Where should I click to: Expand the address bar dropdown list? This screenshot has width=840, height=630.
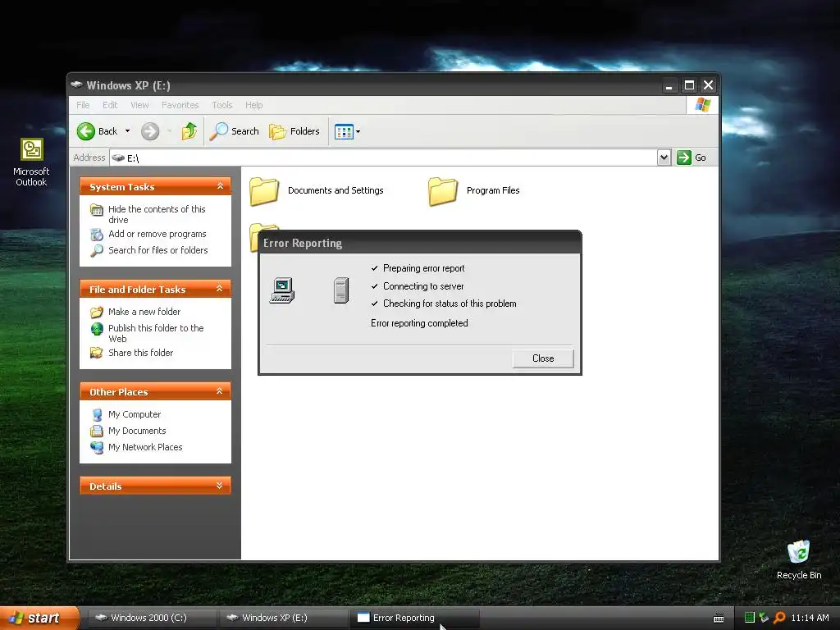[664, 157]
